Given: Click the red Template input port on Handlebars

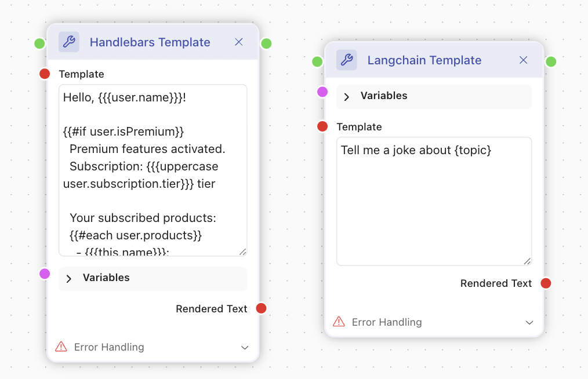Looking at the screenshot, I should (x=45, y=74).
